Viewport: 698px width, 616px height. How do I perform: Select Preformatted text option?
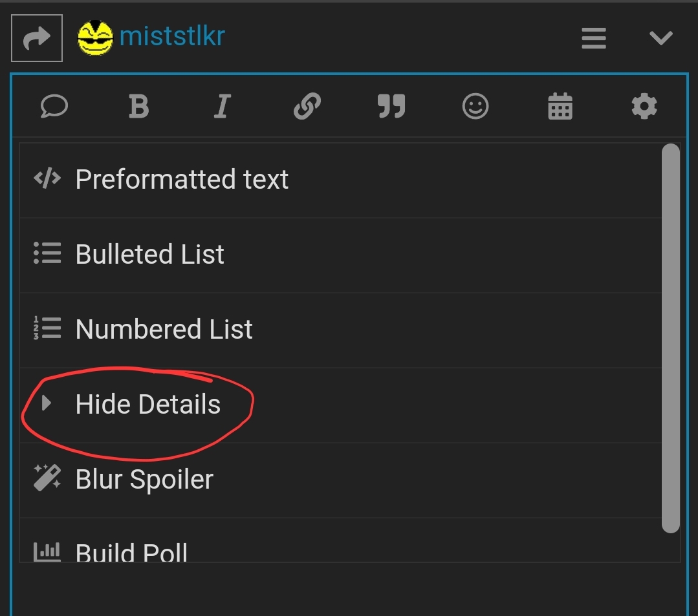tap(340, 180)
